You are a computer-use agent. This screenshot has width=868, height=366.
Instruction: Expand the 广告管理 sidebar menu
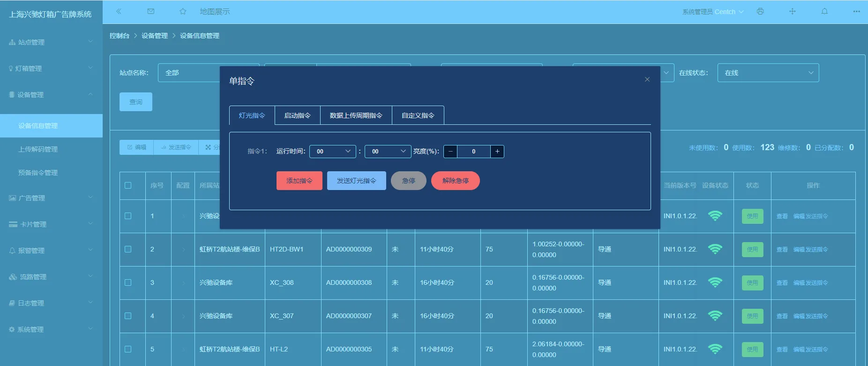[51, 198]
